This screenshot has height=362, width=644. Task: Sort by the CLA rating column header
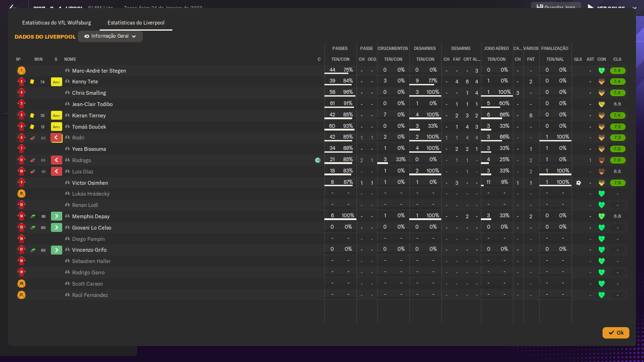click(x=617, y=59)
